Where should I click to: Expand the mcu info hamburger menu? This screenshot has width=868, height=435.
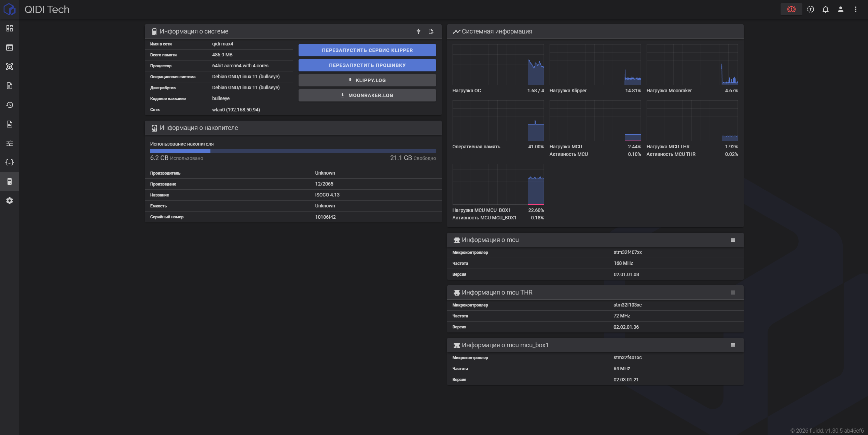pyautogui.click(x=733, y=240)
